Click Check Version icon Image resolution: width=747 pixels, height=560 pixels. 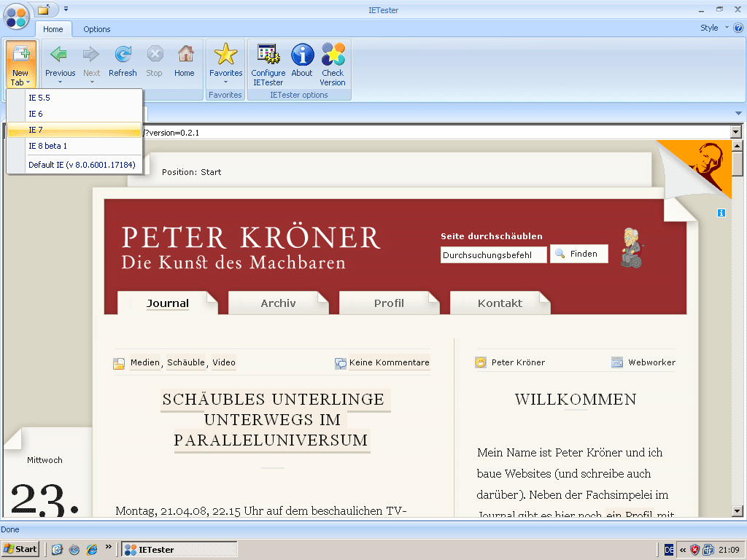(x=333, y=54)
